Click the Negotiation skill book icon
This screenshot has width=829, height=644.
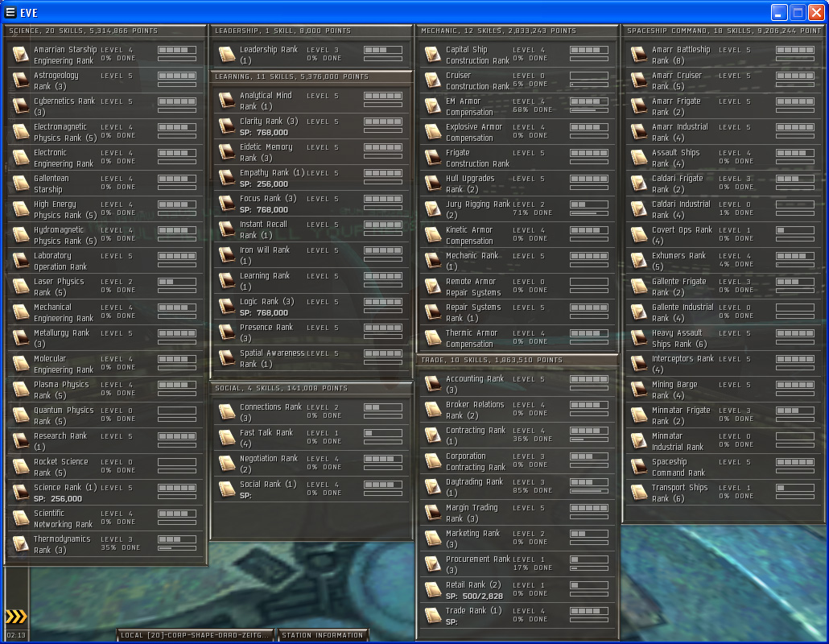click(227, 463)
